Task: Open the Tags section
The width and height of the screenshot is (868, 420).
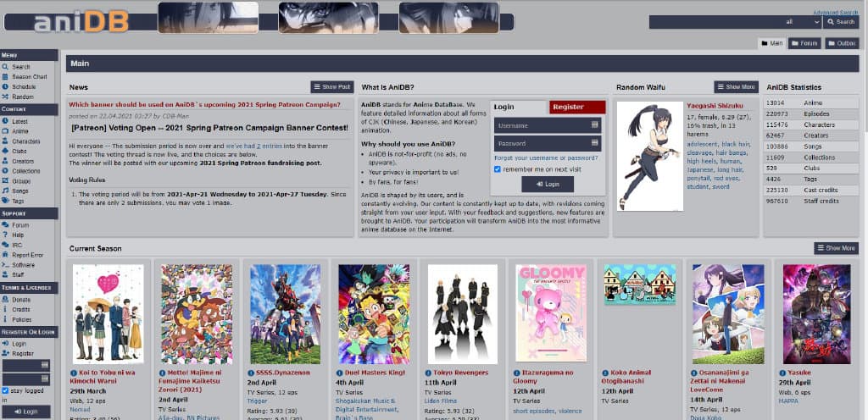Action: [19, 202]
